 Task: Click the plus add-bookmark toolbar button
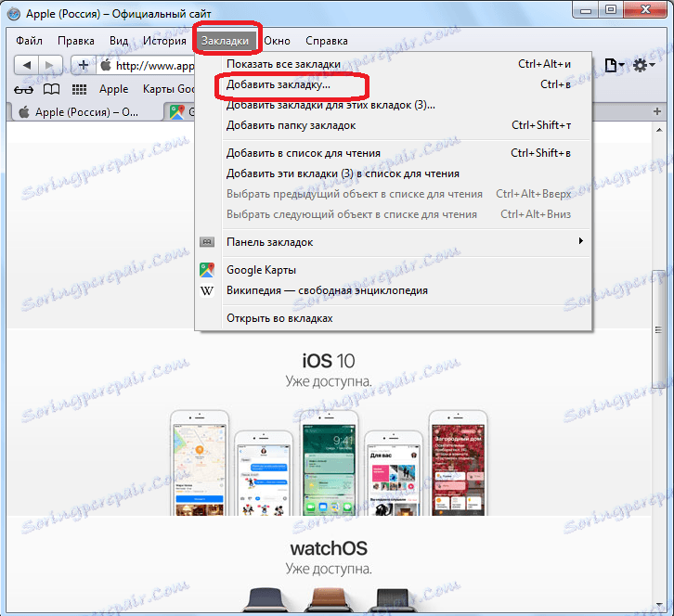84,65
